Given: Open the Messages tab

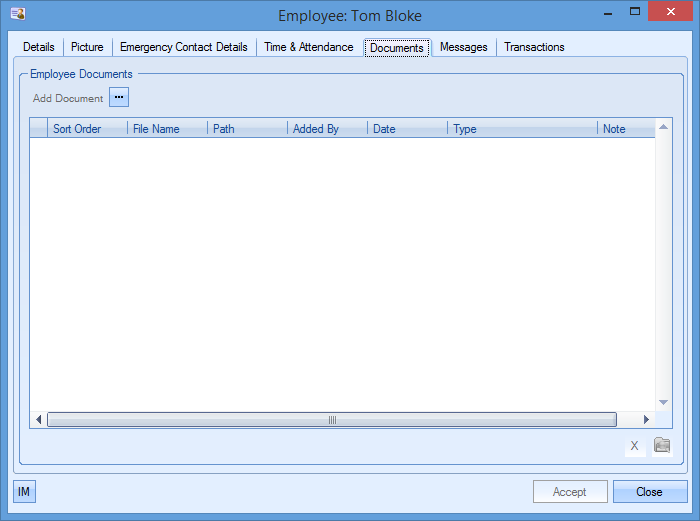Looking at the screenshot, I should click(x=463, y=47).
